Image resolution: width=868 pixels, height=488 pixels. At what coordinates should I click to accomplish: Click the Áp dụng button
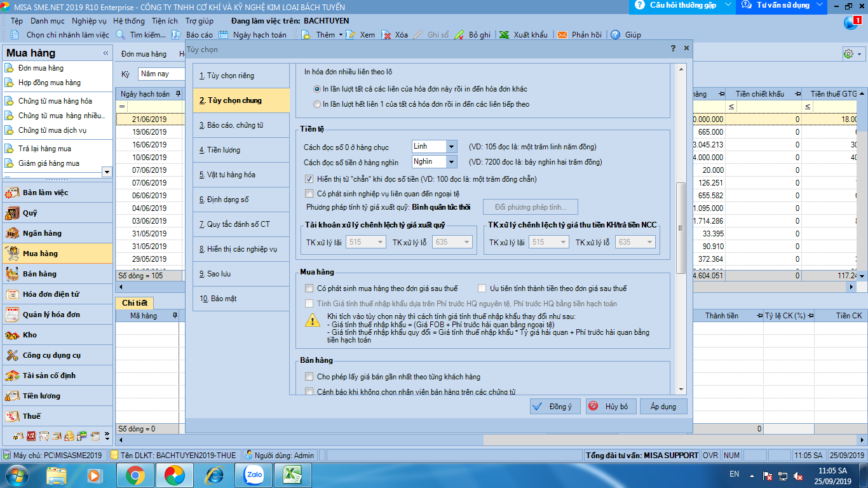(663, 407)
